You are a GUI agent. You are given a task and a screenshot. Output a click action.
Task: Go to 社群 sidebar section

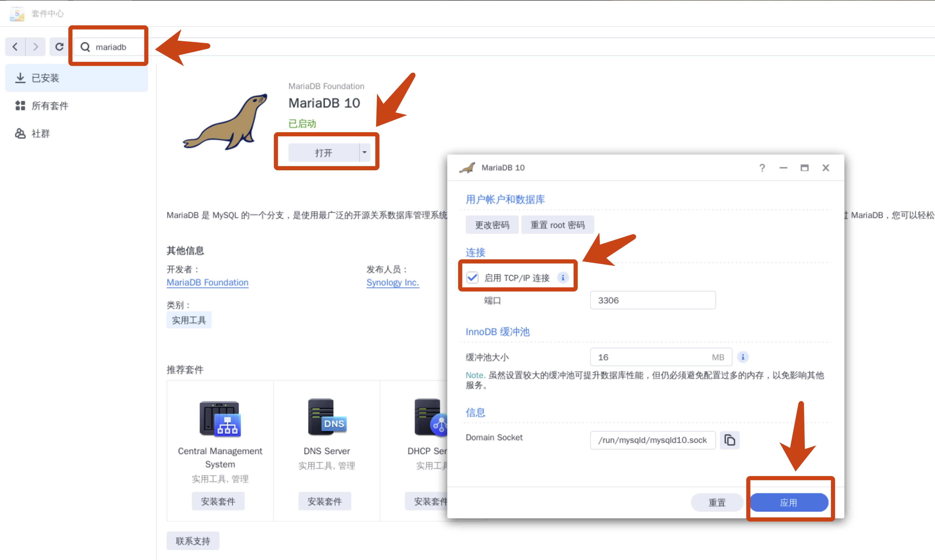click(x=40, y=134)
